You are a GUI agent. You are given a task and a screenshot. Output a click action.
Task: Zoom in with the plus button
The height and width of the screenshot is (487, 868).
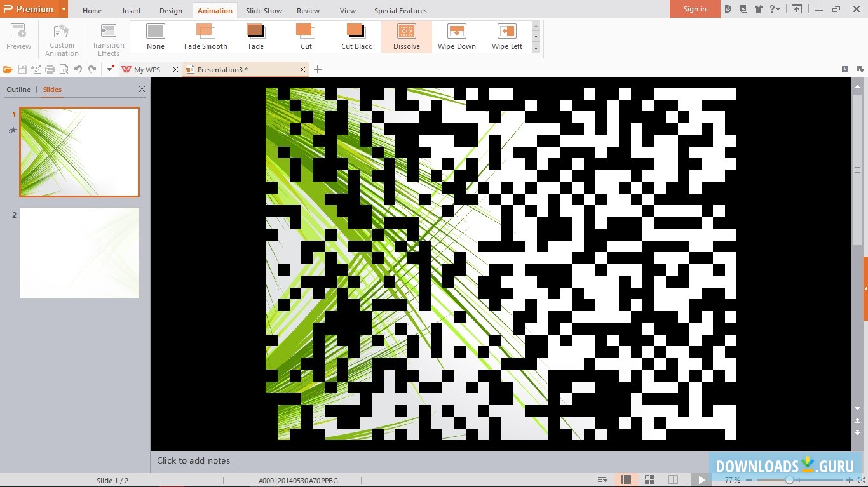pos(850,480)
